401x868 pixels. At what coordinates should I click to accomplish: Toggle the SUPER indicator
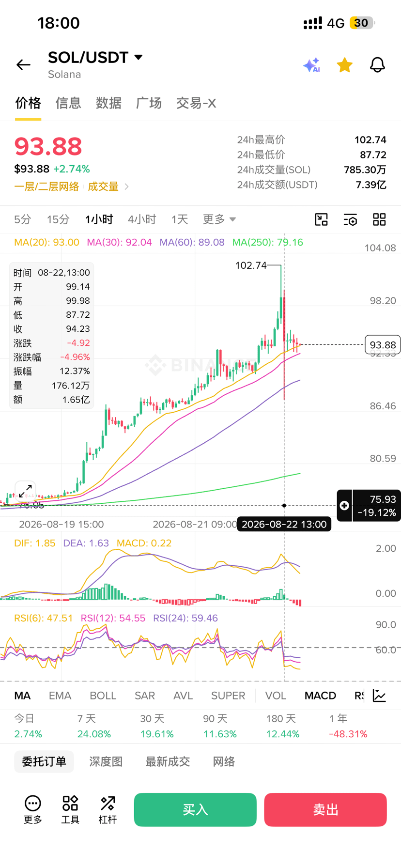(x=228, y=696)
